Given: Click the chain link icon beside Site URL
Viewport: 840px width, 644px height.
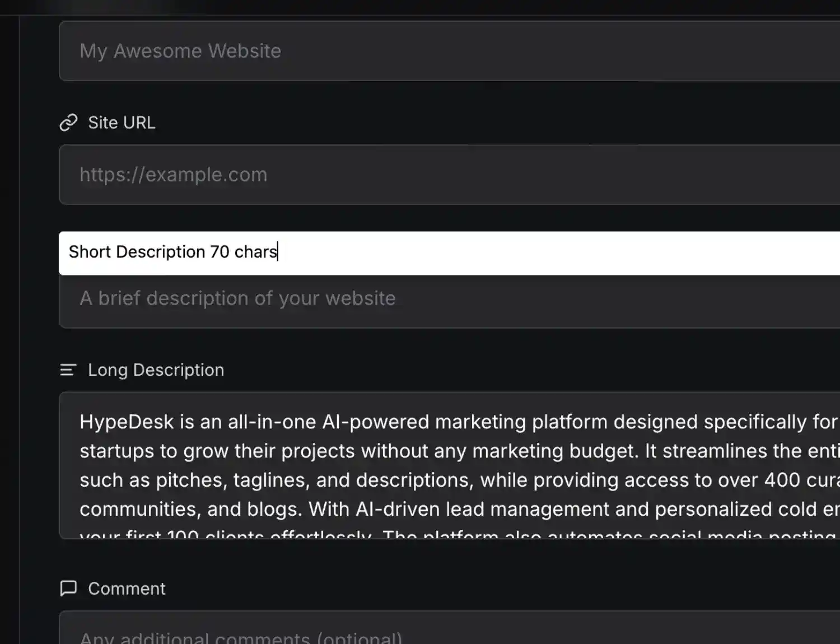Looking at the screenshot, I should pyautogui.click(x=68, y=123).
